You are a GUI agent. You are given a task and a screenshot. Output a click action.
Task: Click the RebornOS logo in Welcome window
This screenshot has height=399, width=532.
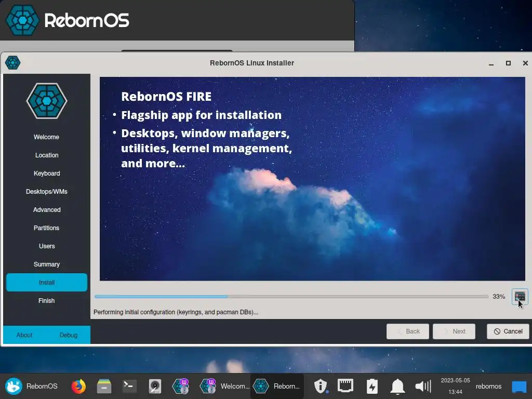[22, 20]
